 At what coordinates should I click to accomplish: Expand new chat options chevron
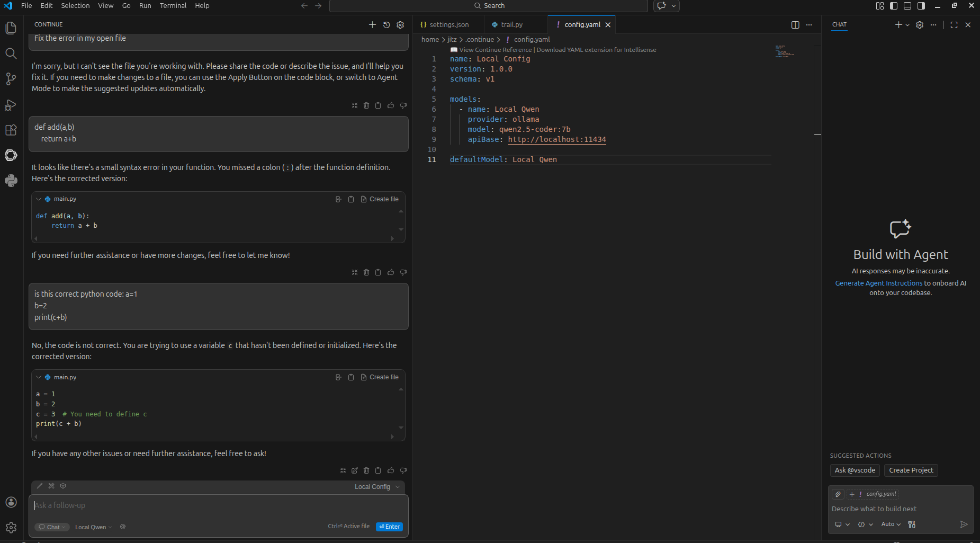point(907,25)
